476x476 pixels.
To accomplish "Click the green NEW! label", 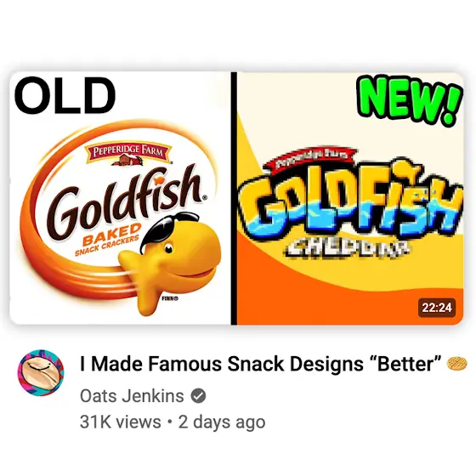I will tap(410, 100).
